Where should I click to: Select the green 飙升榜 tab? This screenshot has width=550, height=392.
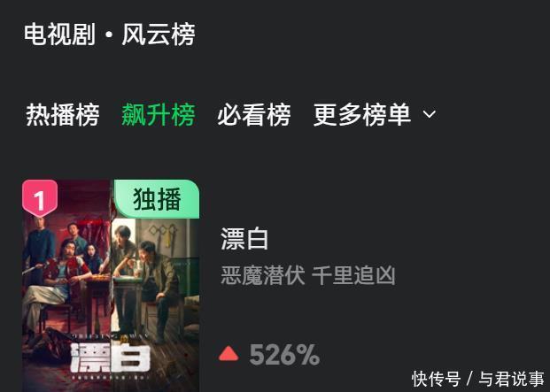159,114
